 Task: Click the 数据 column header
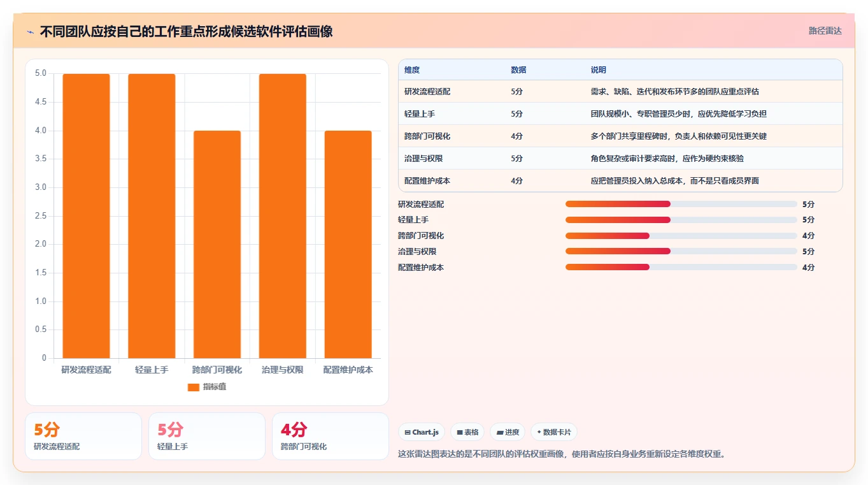click(x=518, y=70)
